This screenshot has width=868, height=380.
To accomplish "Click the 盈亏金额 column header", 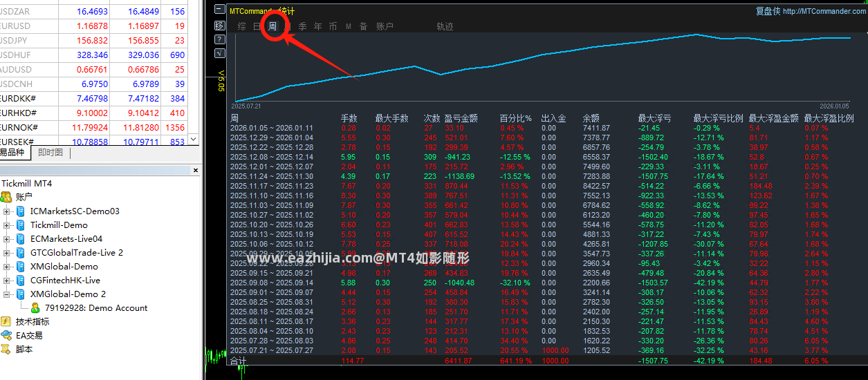I will 461,119.
